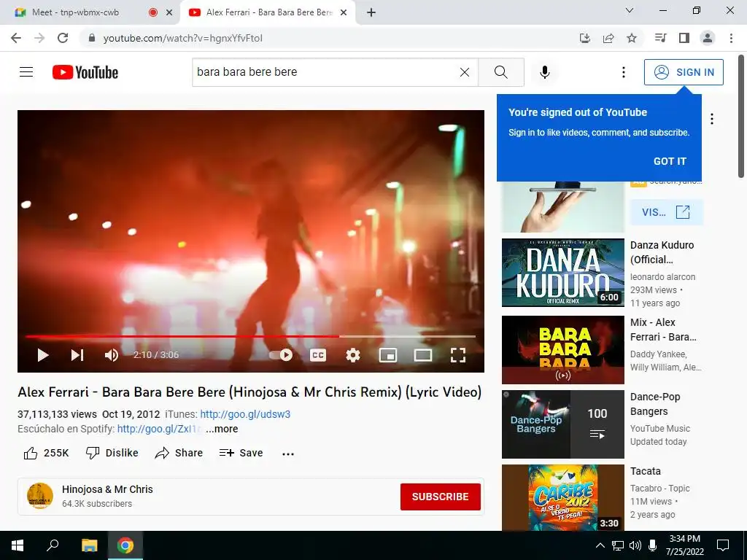Open Chrome tab search chevron
747x560 pixels.
630,10
